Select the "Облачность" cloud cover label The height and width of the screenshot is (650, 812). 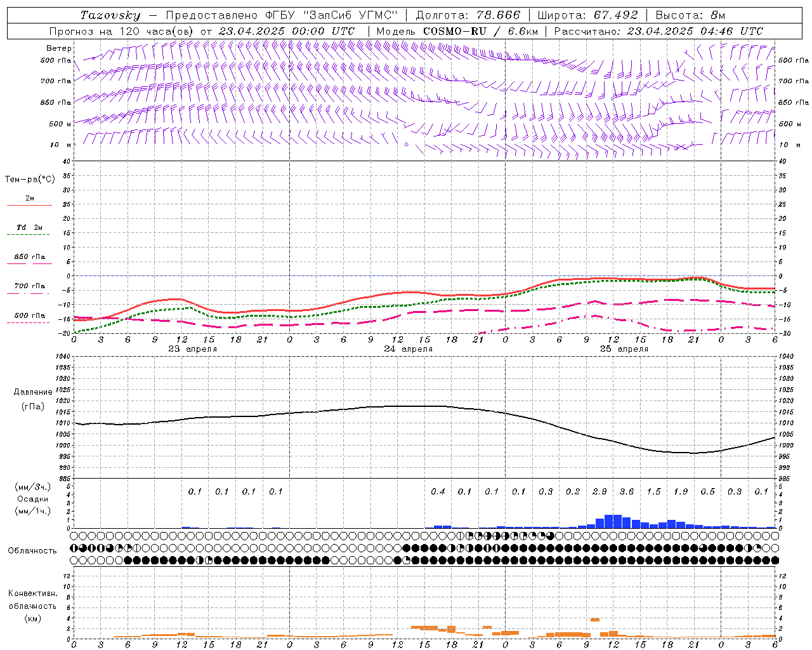coord(32,551)
